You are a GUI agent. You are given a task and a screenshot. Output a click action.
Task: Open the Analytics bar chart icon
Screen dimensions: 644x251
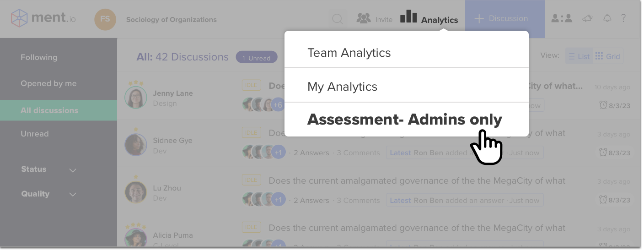[408, 16]
